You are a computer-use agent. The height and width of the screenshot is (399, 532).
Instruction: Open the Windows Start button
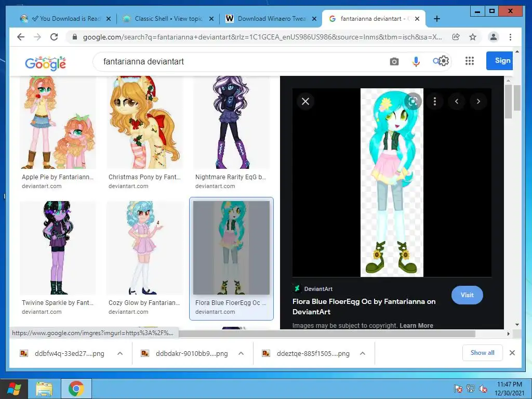(14, 389)
